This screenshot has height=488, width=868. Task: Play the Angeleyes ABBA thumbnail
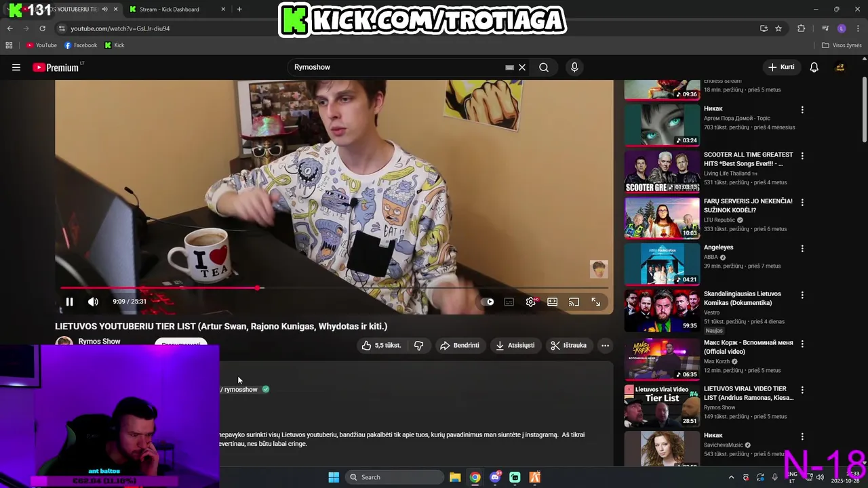pos(662,264)
